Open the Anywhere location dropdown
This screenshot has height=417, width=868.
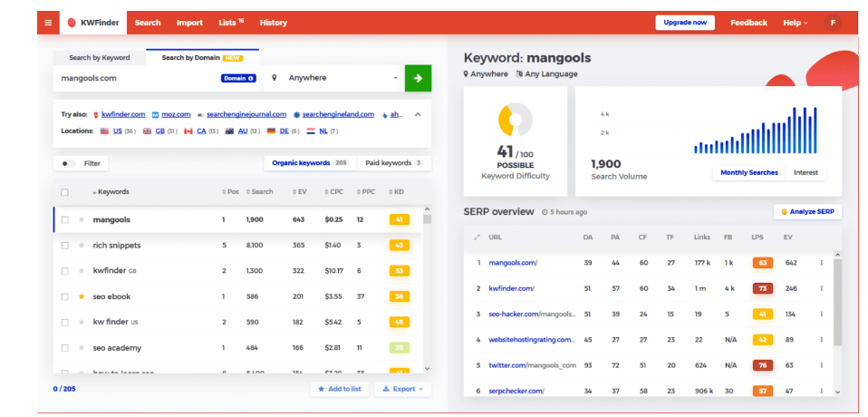pos(335,78)
